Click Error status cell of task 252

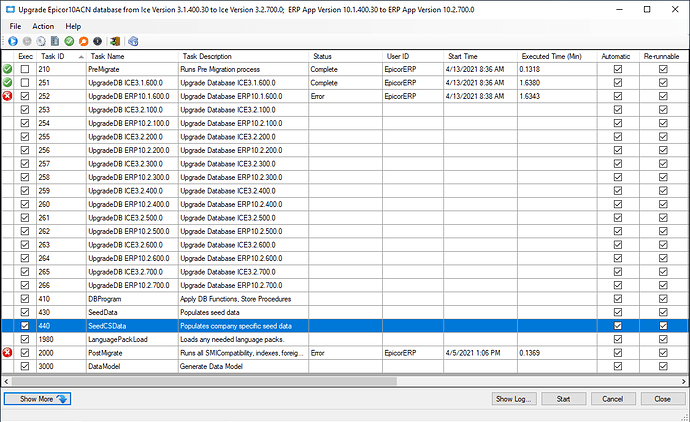pyautogui.click(x=345, y=96)
